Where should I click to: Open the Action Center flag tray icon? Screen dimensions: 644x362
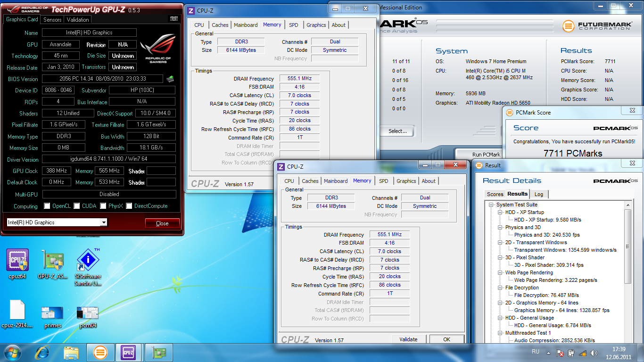point(560,353)
